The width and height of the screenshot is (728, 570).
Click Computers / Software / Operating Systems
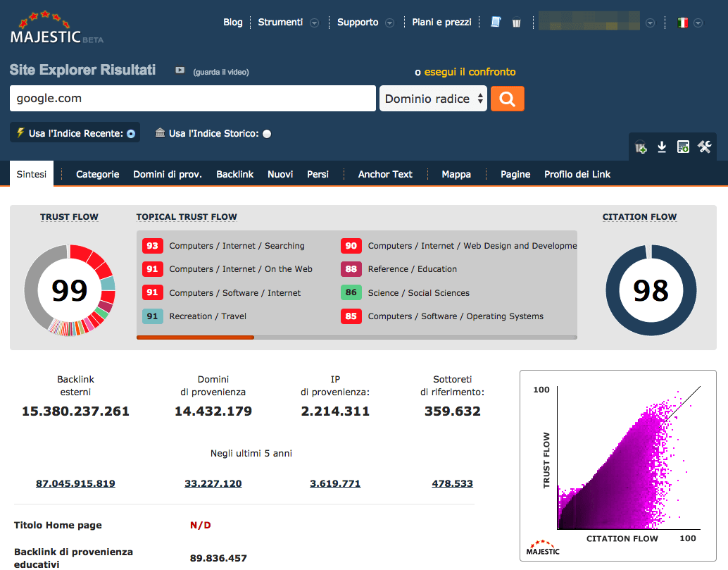tap(456, 316)
